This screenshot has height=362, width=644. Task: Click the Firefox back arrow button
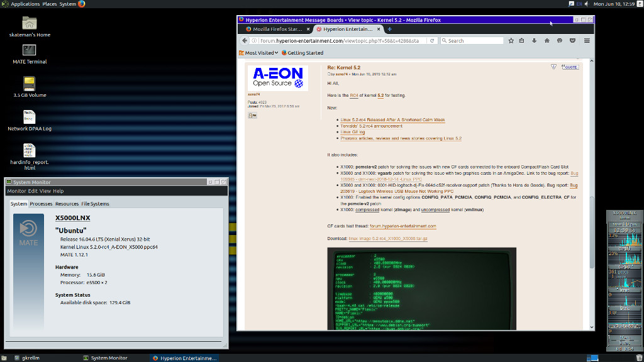pos(245,41)
